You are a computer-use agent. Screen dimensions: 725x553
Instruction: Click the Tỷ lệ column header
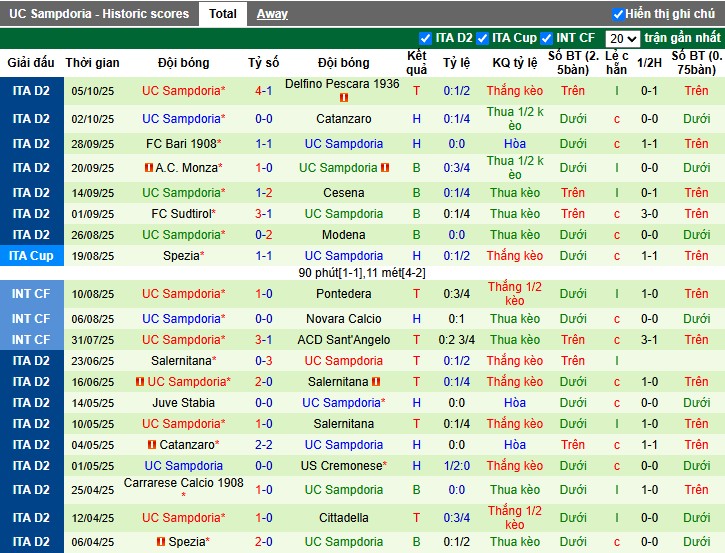[456, 63]
